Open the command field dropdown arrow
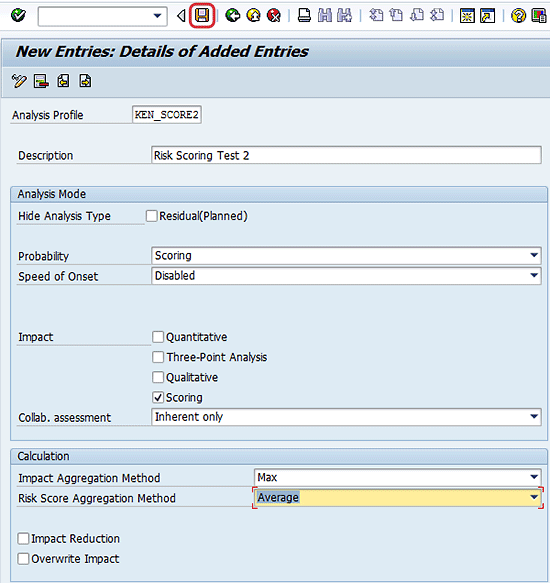 [x=157, y=16]
